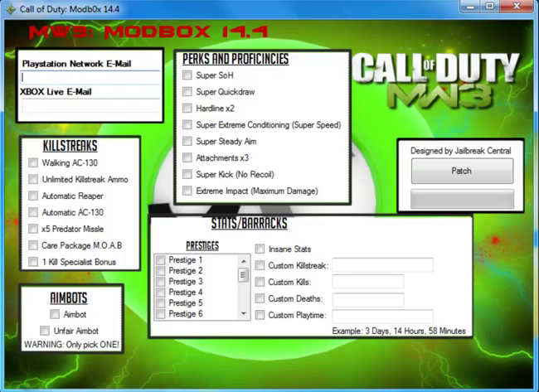Click the AIMBOTS heading
Screen dimensions: 539x392
click(69, 298)
